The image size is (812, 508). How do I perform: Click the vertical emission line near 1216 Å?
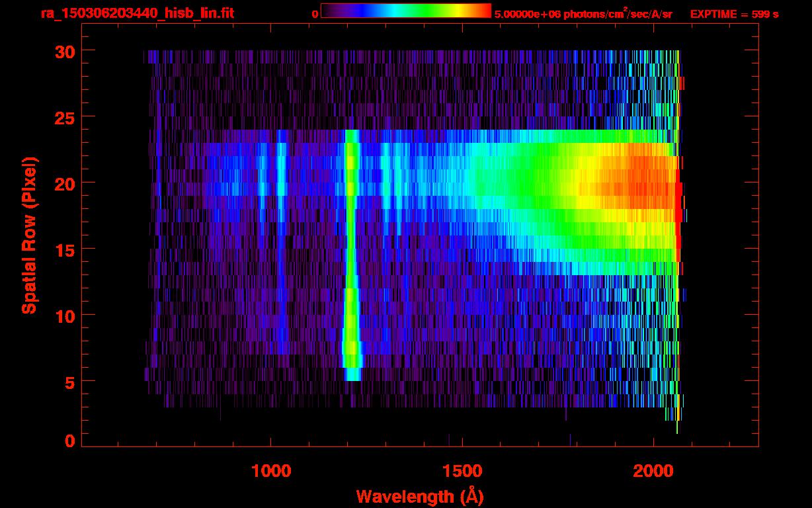coord(351,255)
